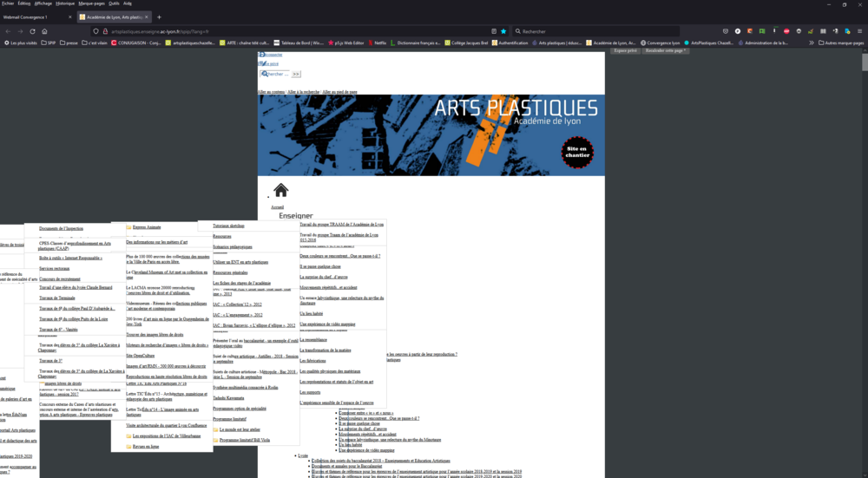Open the tracking protection shield icon

point(95,31)
